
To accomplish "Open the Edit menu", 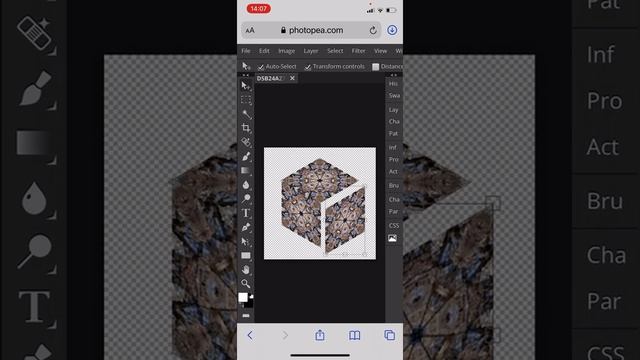I will (264, 51).
